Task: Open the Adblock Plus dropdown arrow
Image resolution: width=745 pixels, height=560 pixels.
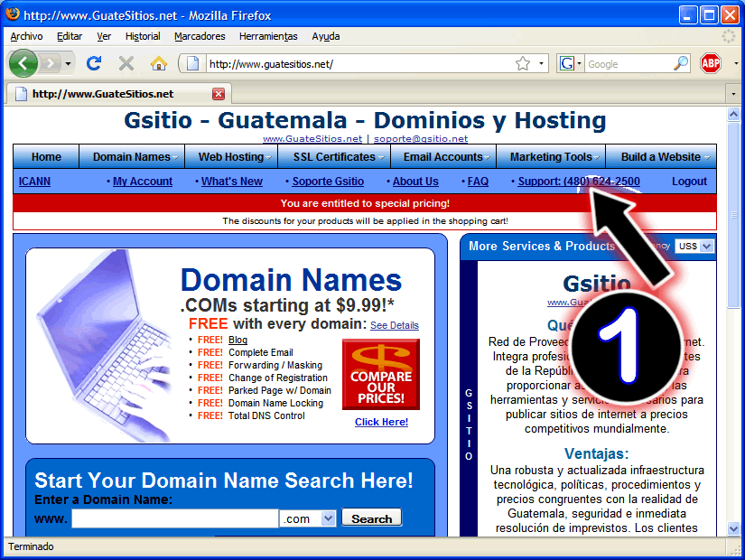Action: tap(735, 63)
